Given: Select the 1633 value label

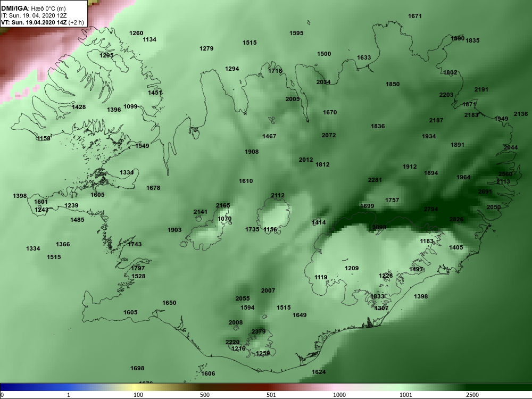Looking at the screenshot, I should click(364, 57).
